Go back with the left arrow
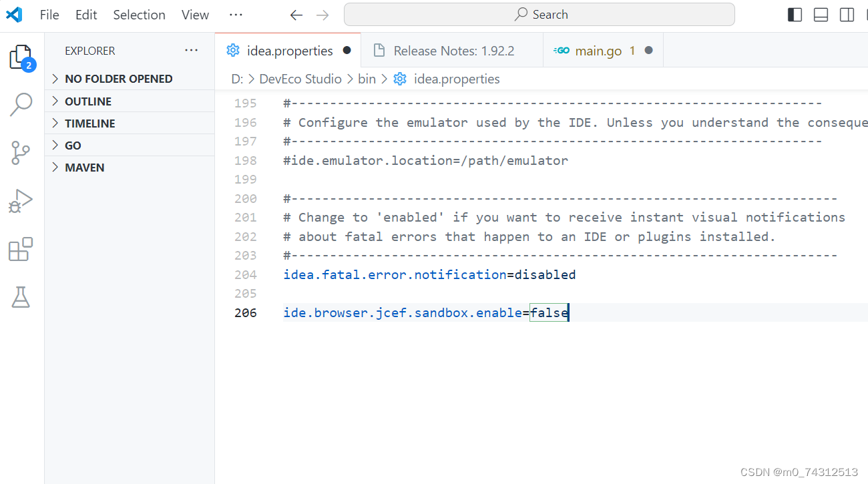The image size is (868, 484). click(x=296, y=15)
